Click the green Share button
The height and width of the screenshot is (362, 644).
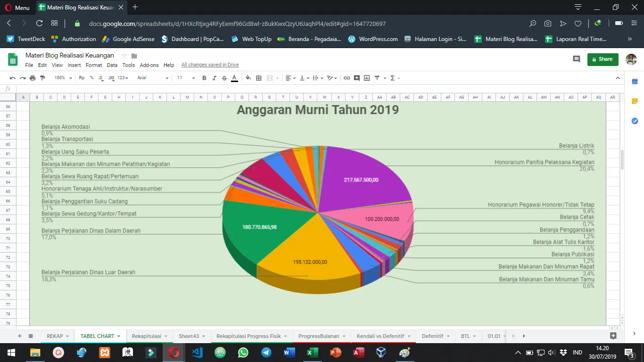[602, 59]
